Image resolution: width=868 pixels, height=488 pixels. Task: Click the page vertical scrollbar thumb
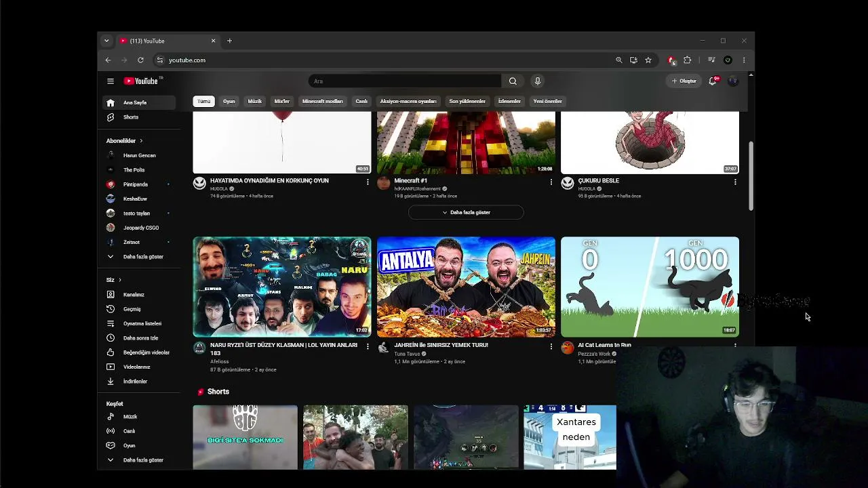pos(751,175)
